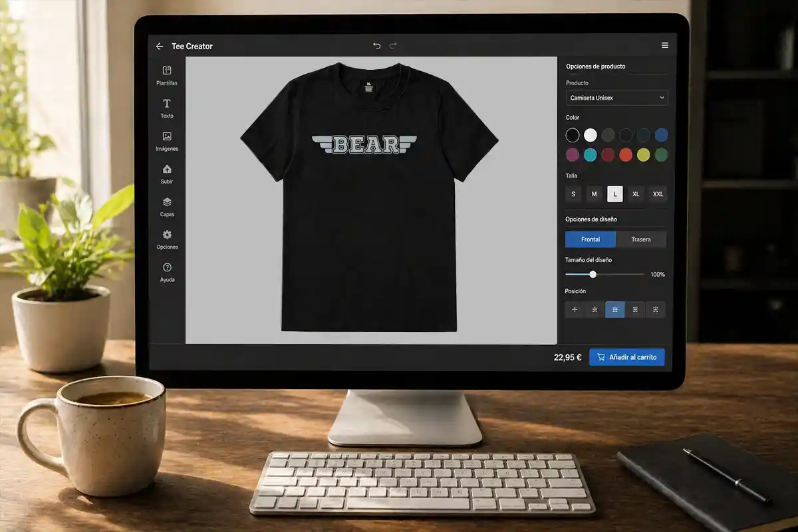
Task: Open the hamburger menu in the top bar
Action: 664,45
